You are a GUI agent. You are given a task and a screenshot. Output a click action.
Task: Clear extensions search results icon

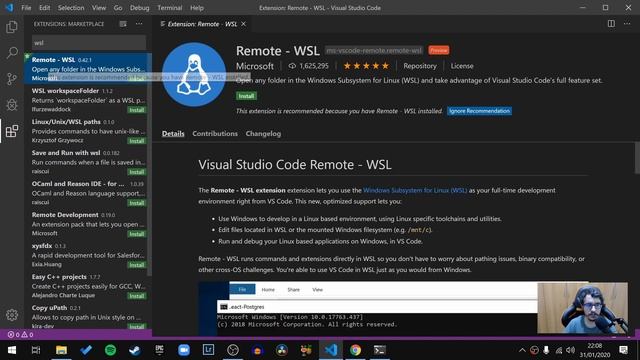pos(123,24)
